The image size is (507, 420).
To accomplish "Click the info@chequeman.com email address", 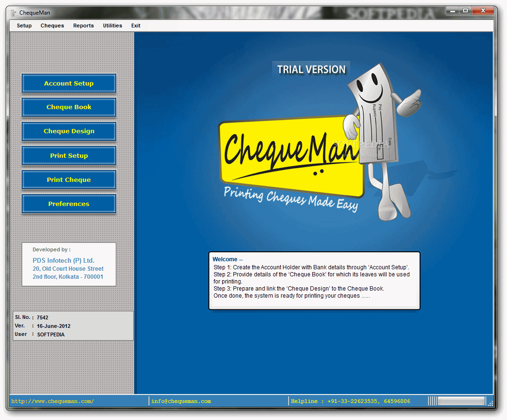I will point(181,401).
